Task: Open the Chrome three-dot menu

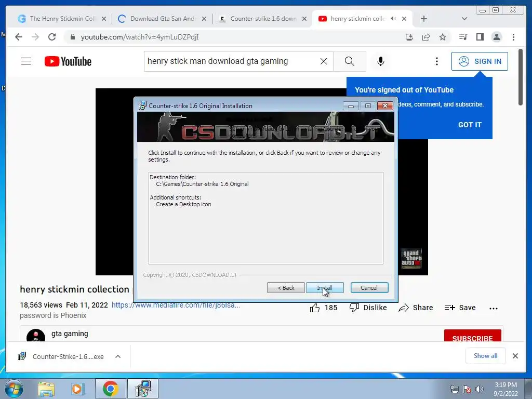Action: pyautogui.click(x=513, y=37)
